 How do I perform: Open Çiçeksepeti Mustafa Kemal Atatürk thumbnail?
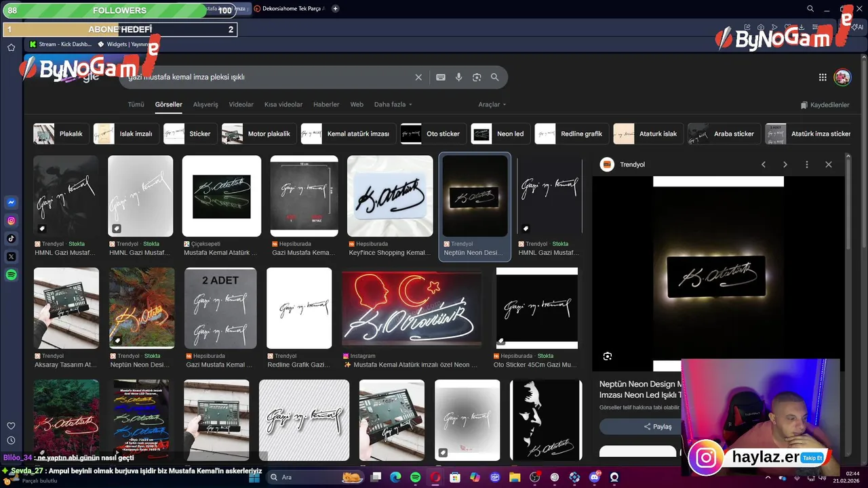(x=222, y=197)
